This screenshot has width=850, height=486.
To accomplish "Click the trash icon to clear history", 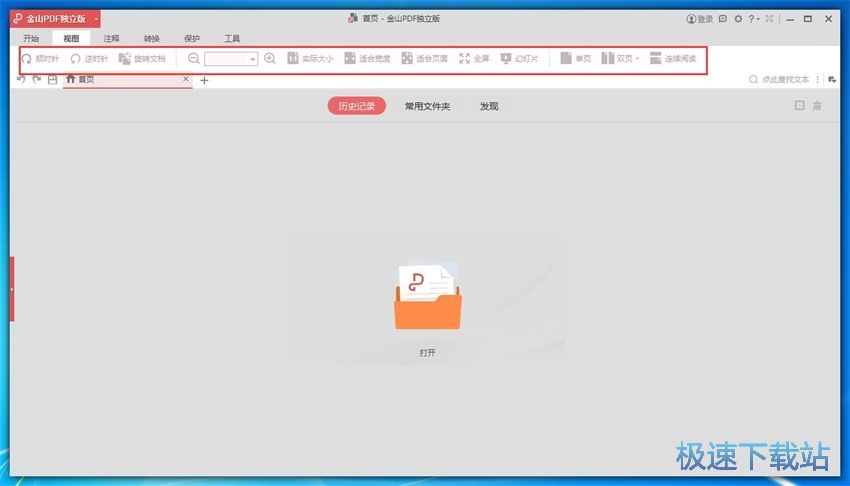I will 817,106.
